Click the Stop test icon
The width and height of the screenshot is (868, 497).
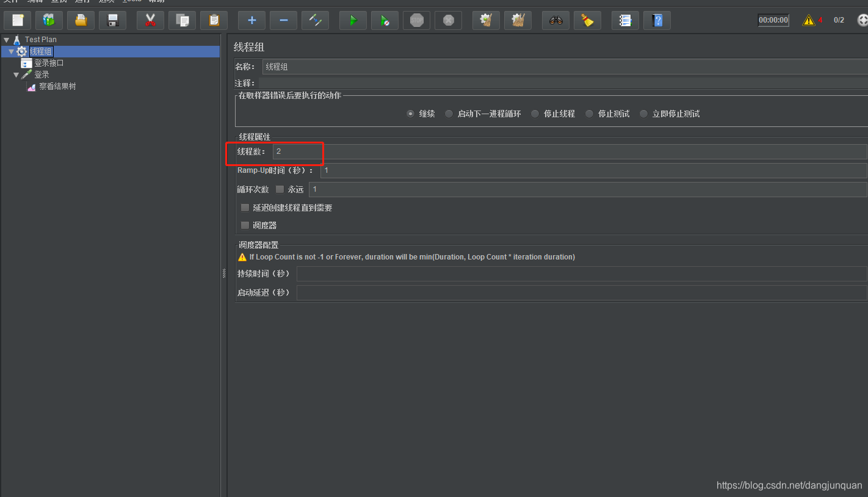click(x=417, y=20)
